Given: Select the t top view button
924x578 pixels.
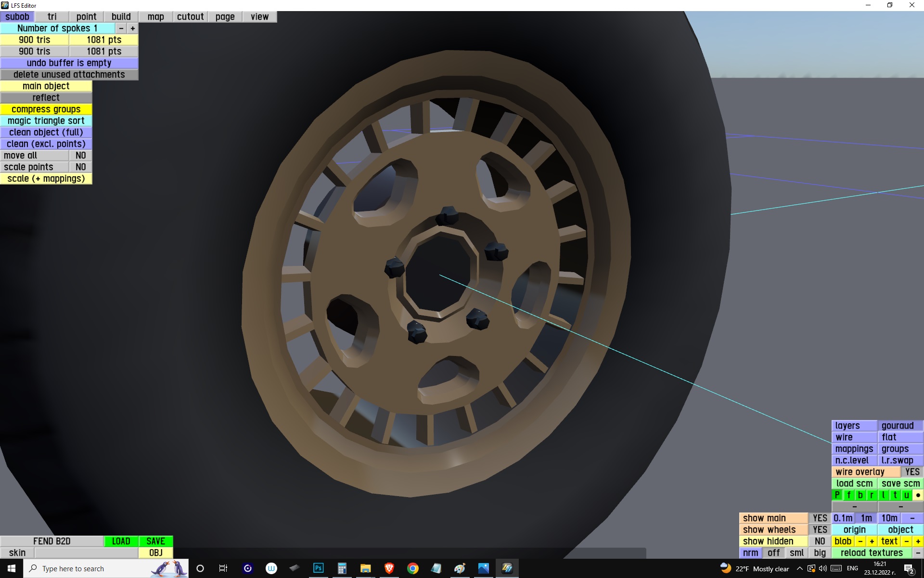Looking at the screenshot, I should point(895,495).
